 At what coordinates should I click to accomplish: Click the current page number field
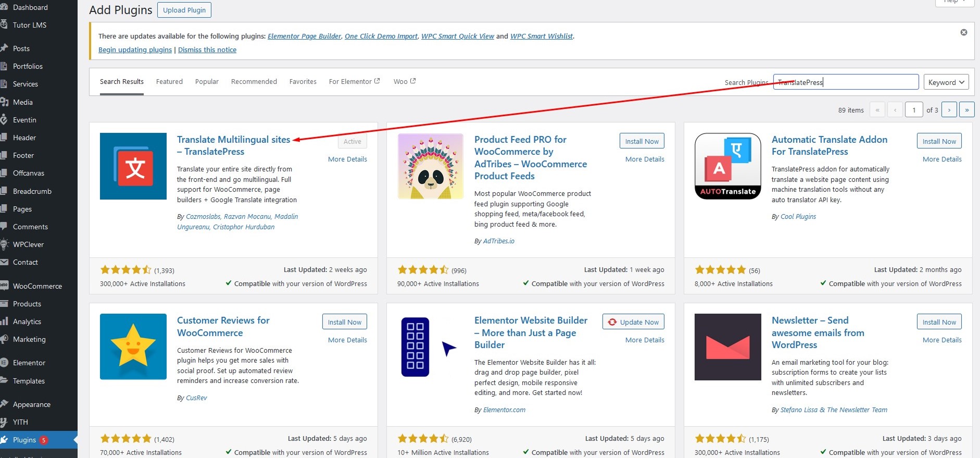point(914,109)
